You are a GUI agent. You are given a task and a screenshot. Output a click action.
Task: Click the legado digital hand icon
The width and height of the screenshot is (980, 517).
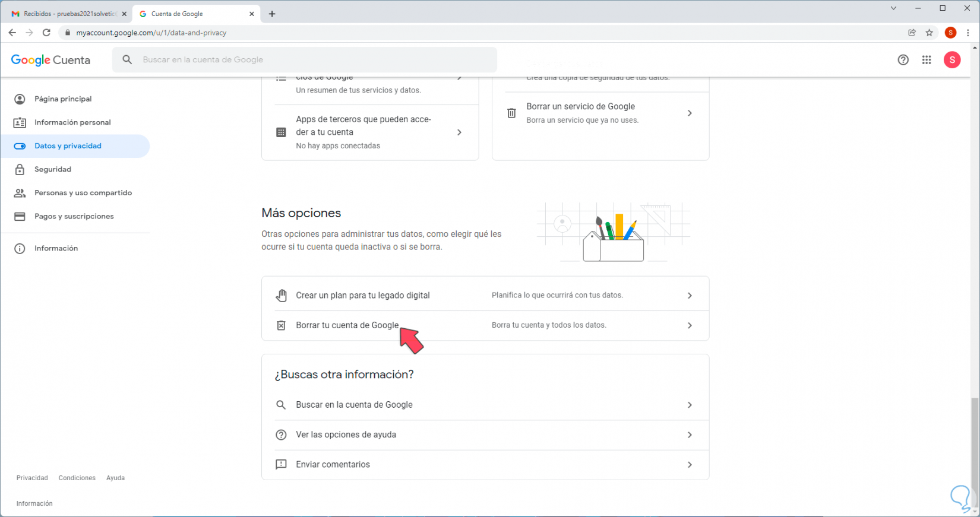(281, 296)
